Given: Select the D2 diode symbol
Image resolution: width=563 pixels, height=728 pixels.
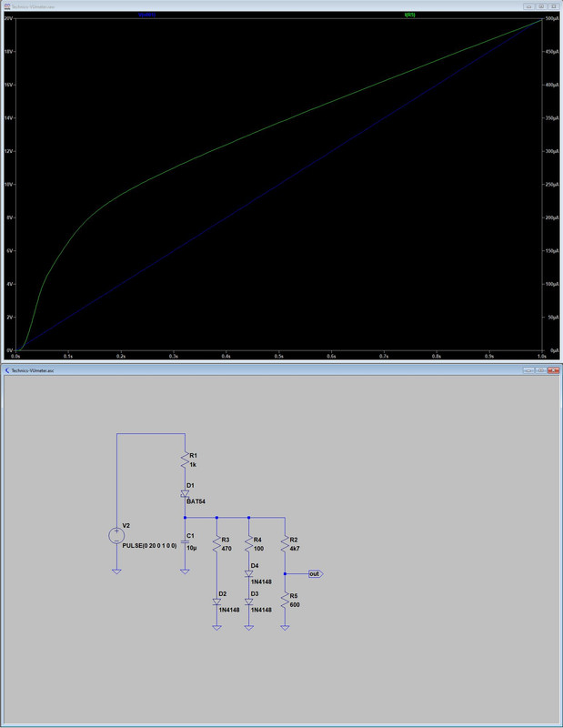Looking at the screenshot, I should coord(216,602).
